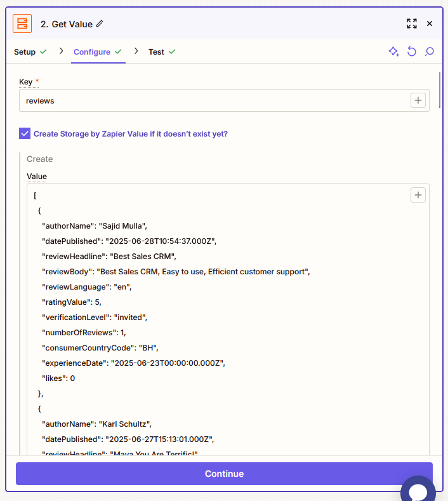Click the reviewBody line text
The width and height of the screenshot is (448, 501).
tap(176, 272)
